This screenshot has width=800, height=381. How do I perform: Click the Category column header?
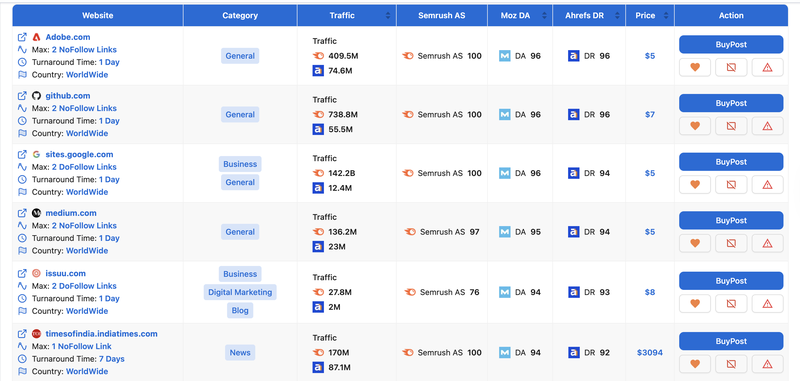click(240, 16)
